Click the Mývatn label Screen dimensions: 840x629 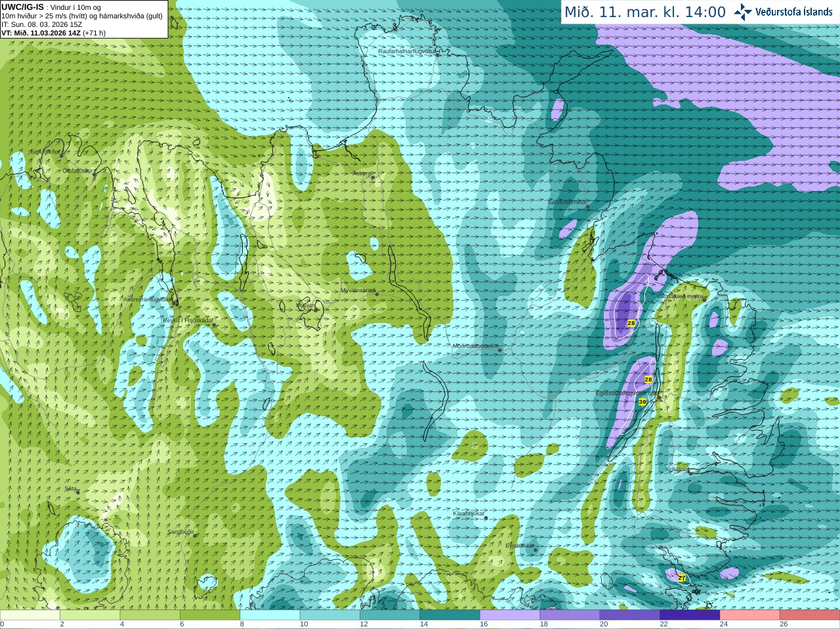click(x=306, y=305)
